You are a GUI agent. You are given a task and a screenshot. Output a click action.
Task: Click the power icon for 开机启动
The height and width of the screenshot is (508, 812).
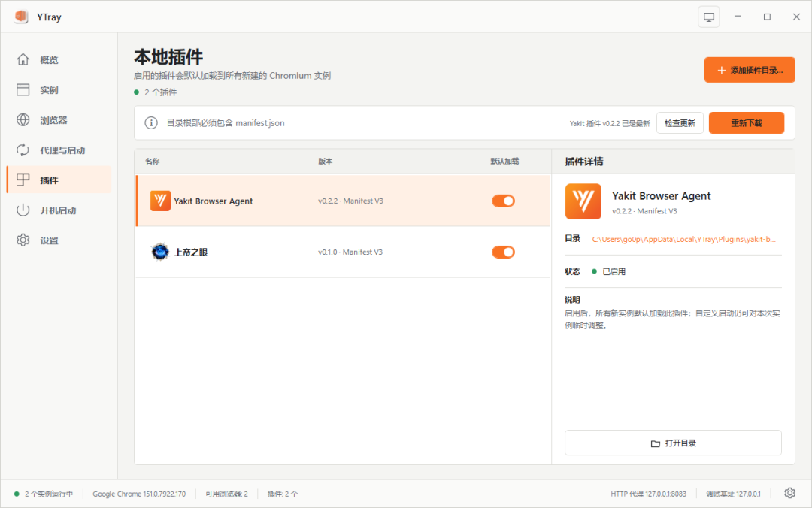23,210
